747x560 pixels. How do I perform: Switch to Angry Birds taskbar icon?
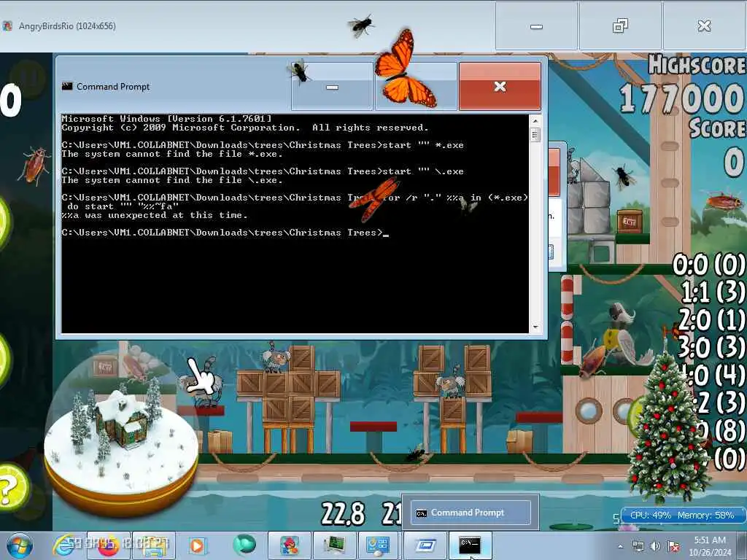pos(289,545)
